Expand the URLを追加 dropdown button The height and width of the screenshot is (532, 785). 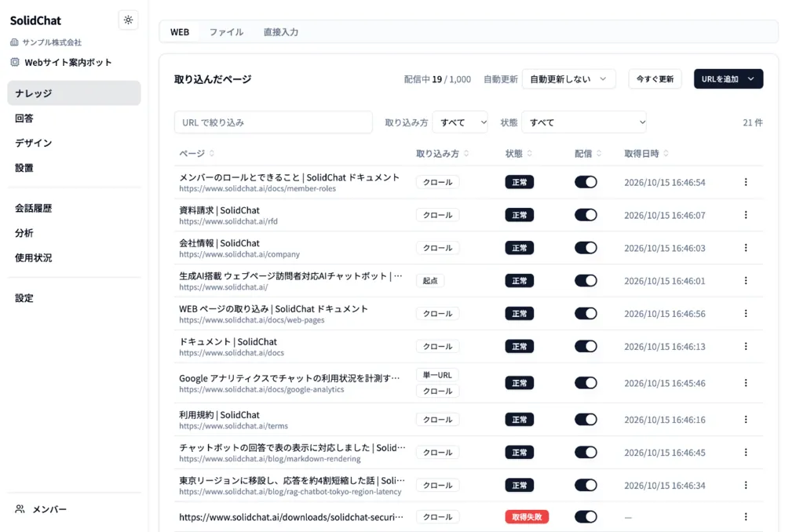[728, 79]
